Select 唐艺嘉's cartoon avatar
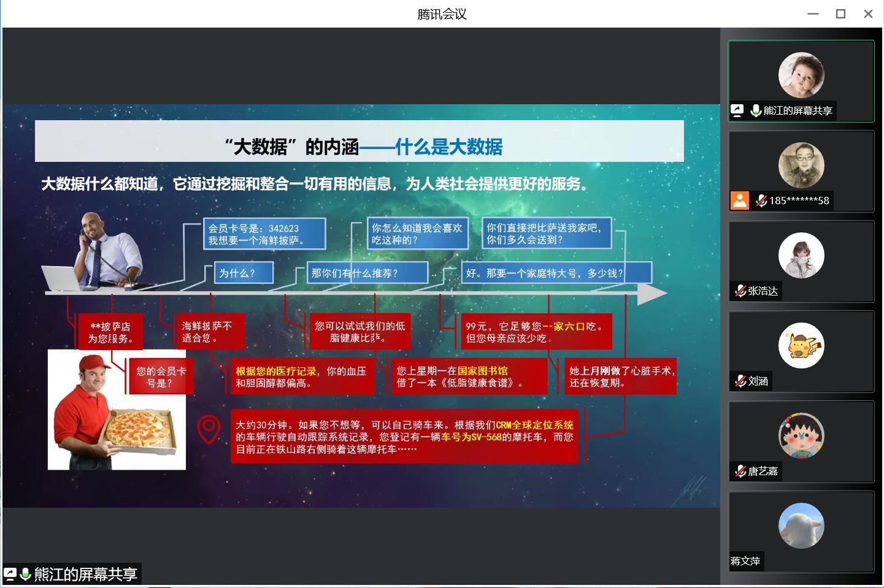The width and height of the screenshot is (884, 588). click(x=801, y=436)
